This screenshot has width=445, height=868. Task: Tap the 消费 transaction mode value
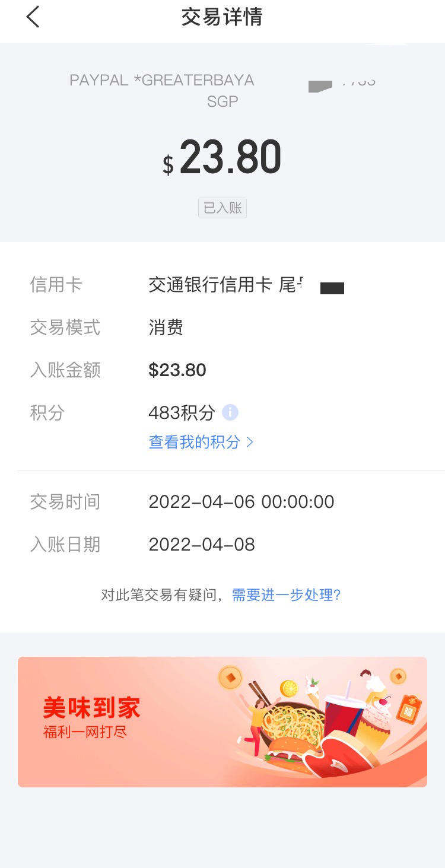(166, 328)
